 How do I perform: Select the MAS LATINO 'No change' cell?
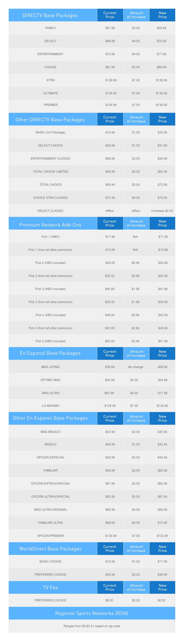(x=136, y=367)
